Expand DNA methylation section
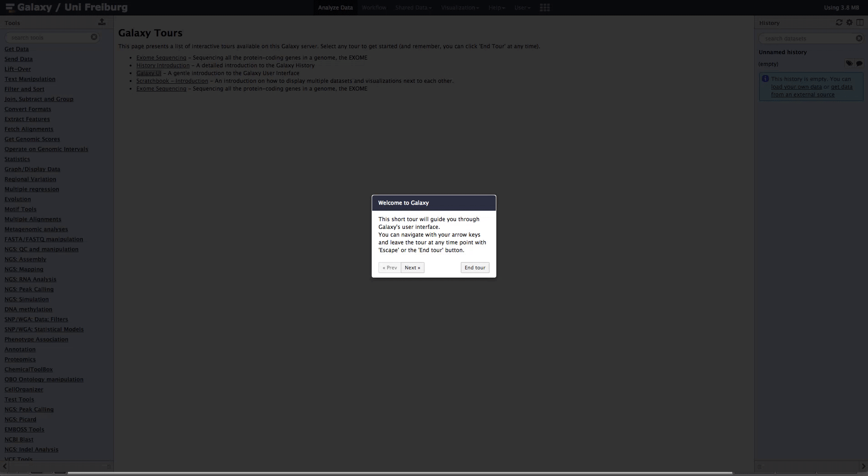Viewport: 868px width, 476px height. 28,309
